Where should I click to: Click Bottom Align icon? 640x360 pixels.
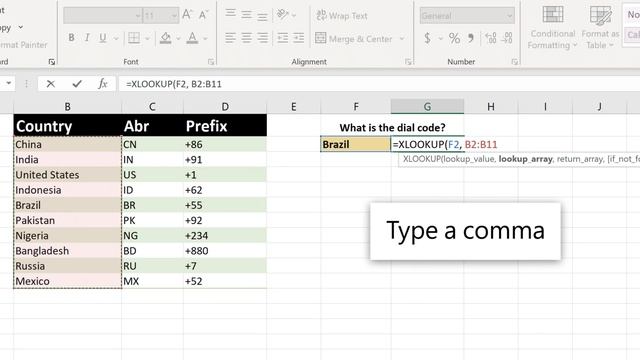click(262, 16)
